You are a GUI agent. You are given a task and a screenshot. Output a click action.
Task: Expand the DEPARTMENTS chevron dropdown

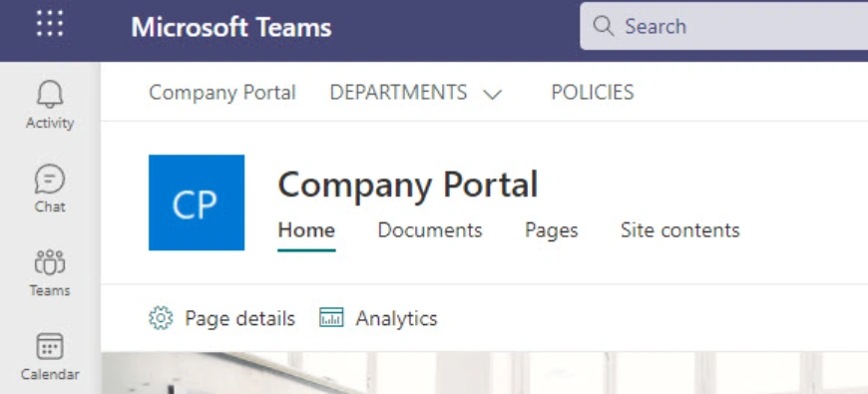pos(492,94)
